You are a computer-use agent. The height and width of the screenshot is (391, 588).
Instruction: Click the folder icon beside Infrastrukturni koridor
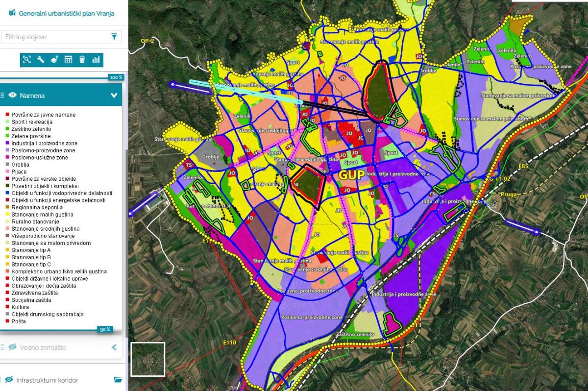118,380
